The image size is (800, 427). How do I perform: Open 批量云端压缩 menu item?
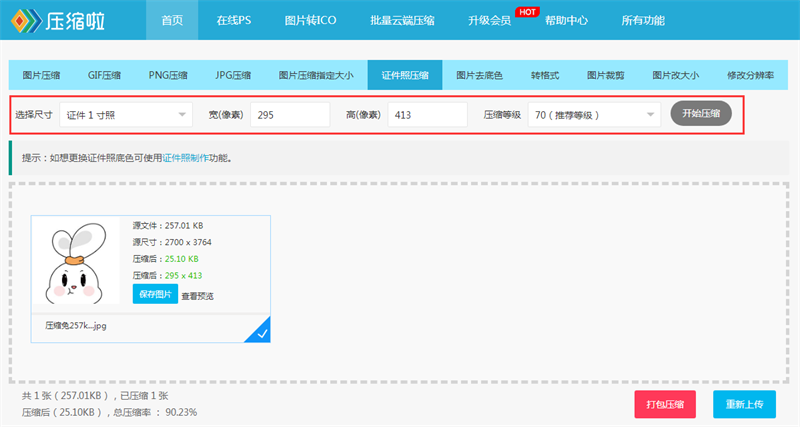(x=402, y=20)
